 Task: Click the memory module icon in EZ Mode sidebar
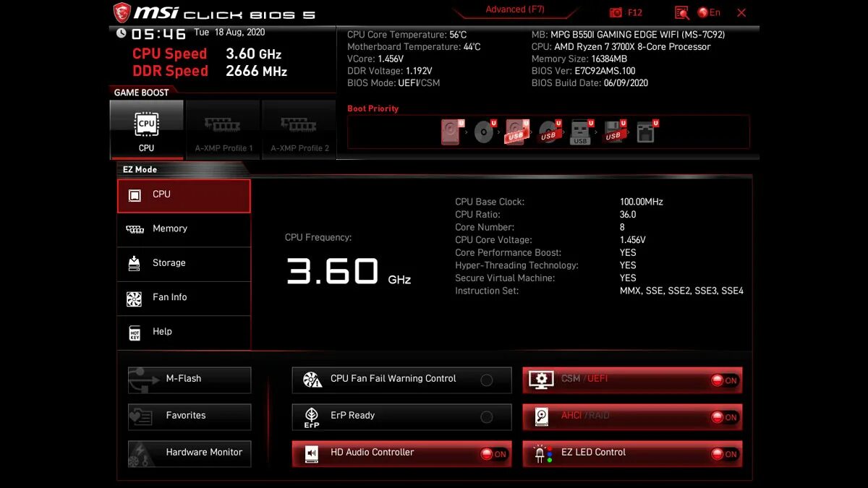(x=135, y=229)
